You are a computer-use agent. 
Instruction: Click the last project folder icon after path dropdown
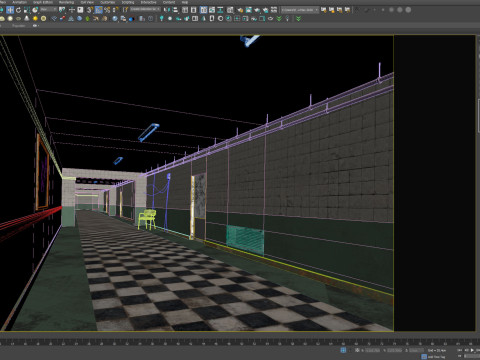point(347,10)
